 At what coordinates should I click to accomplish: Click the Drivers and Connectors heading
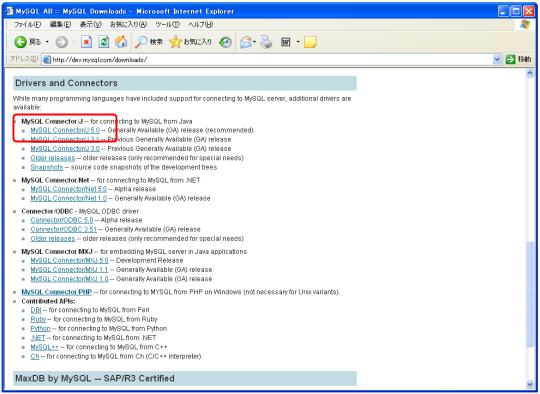(66, 83)
